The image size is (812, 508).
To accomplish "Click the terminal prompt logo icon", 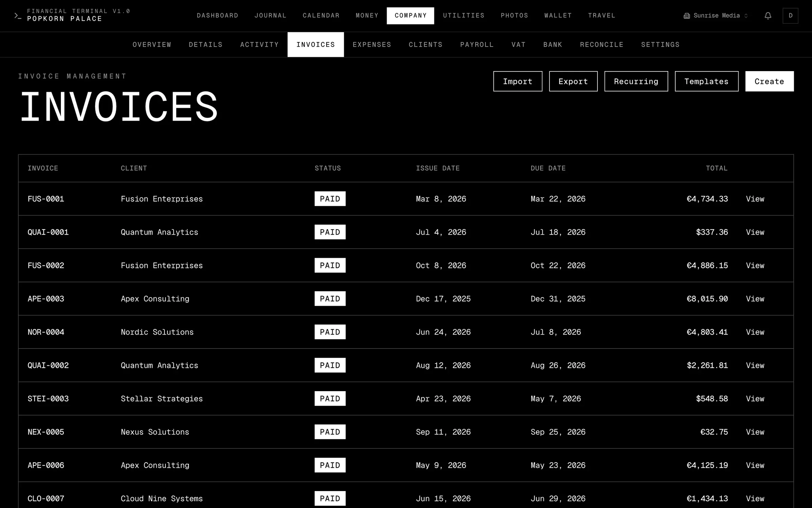I will tap(18, 16).
